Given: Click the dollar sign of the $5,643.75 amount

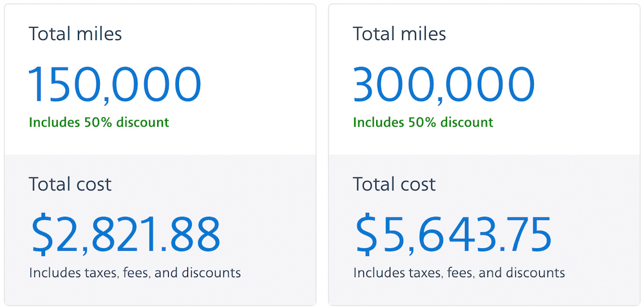Looking at the screenshot, I should click(368, 235).
